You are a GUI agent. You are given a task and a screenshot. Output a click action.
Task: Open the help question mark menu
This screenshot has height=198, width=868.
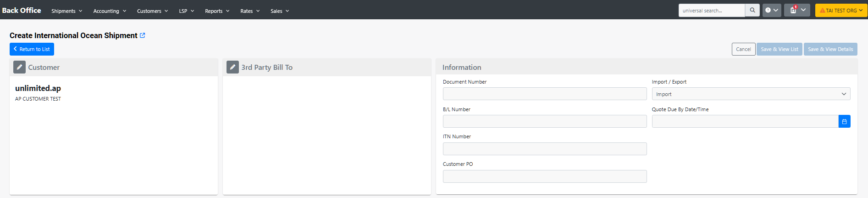(771, 10)
